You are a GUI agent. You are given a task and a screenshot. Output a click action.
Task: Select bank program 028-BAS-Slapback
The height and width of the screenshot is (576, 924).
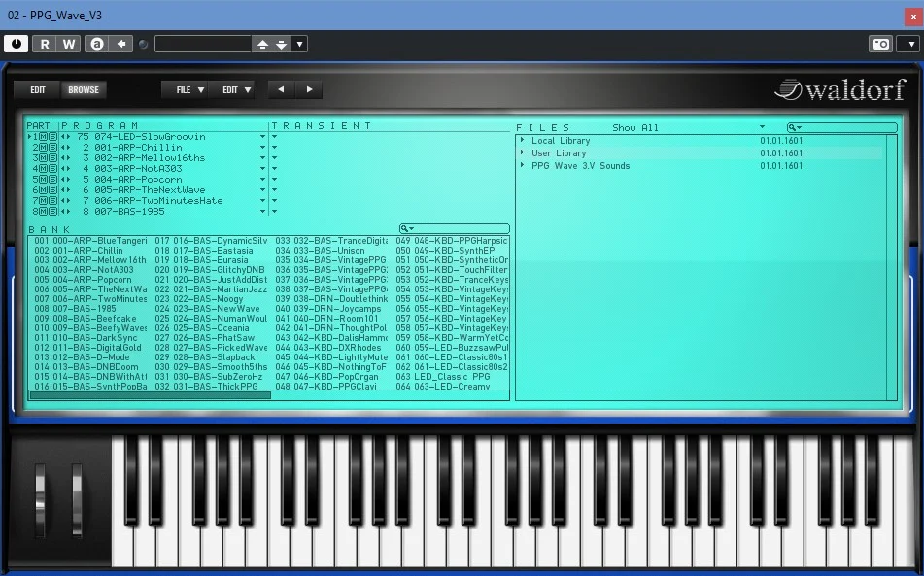(x=205, y=356)
